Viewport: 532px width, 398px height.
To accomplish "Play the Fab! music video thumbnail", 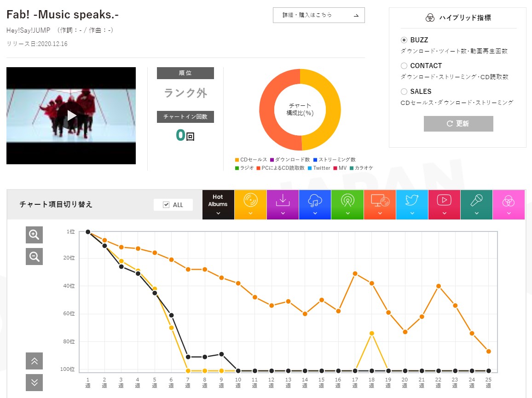I will [71, 115].
